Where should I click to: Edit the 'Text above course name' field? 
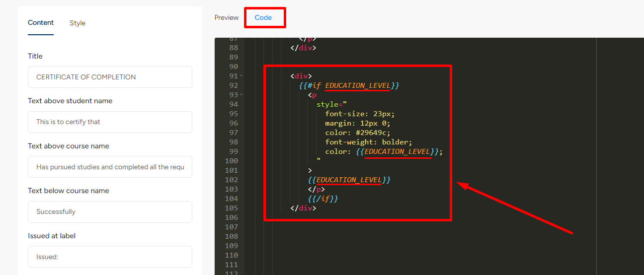click(110, 167)
